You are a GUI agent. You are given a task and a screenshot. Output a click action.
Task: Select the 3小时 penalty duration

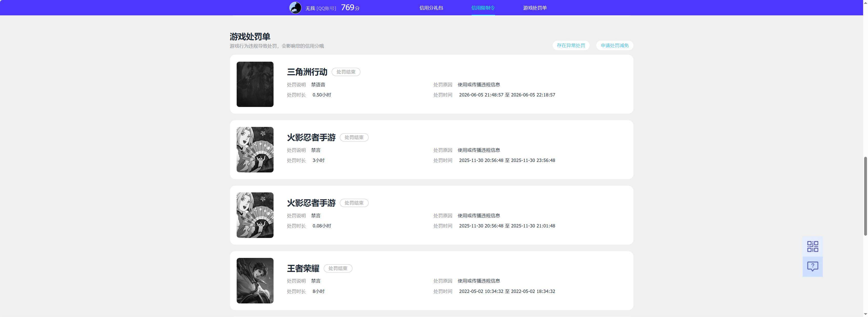pyautogui.click(x=318, y=160)
